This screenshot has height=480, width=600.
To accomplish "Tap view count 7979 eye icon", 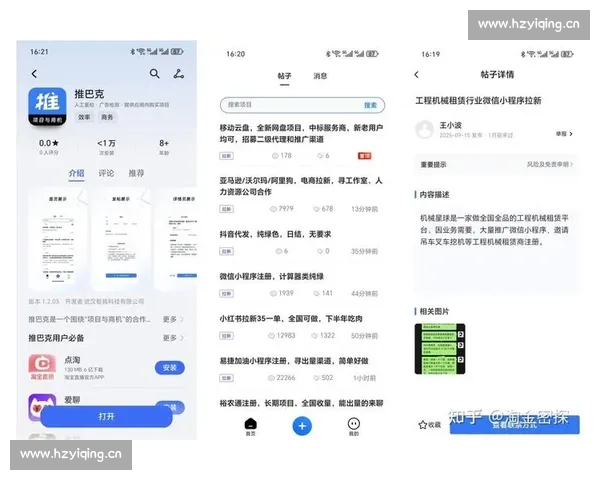I will click(273, 209).
